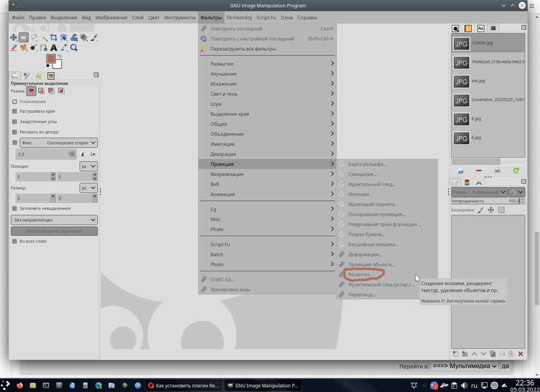This screenshot has height=392, width=540.
Task: Switch to Opera task Как установить плагин
Action: [x=183, y=386]
